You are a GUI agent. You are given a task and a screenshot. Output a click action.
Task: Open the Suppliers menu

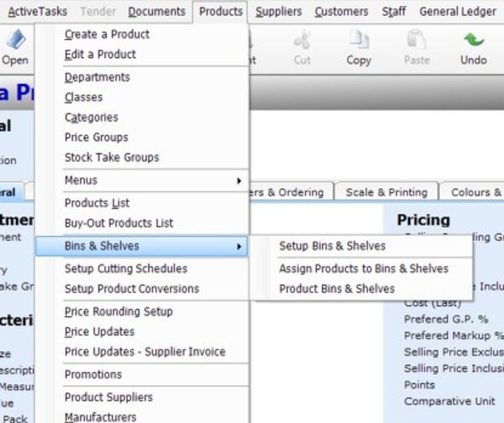[x=278, y=11]
